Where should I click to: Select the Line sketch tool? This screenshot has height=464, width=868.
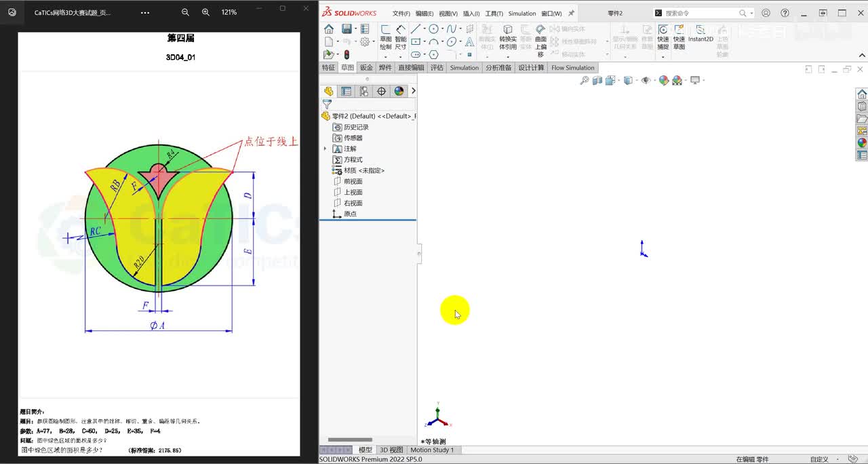[415, 28]
